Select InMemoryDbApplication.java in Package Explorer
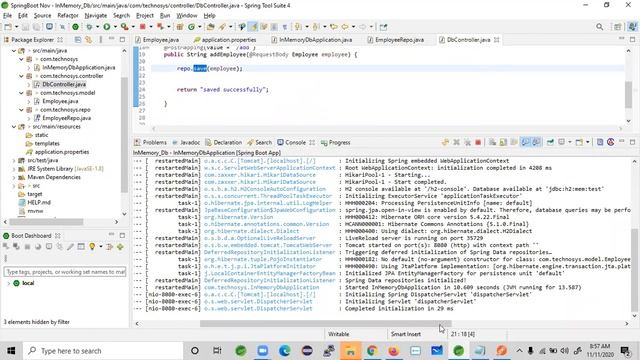 pyautogui.click(x=78, y=68)
